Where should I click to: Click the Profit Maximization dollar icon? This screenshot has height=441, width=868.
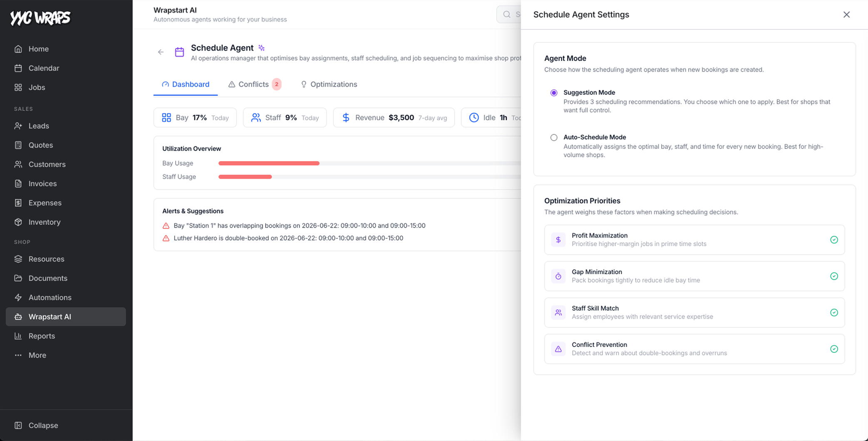558,240
